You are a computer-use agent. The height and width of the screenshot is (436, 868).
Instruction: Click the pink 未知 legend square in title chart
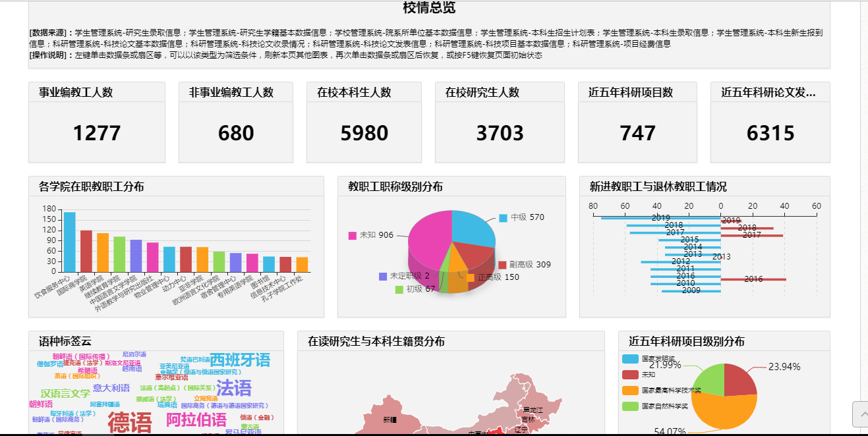click(352, 236)
